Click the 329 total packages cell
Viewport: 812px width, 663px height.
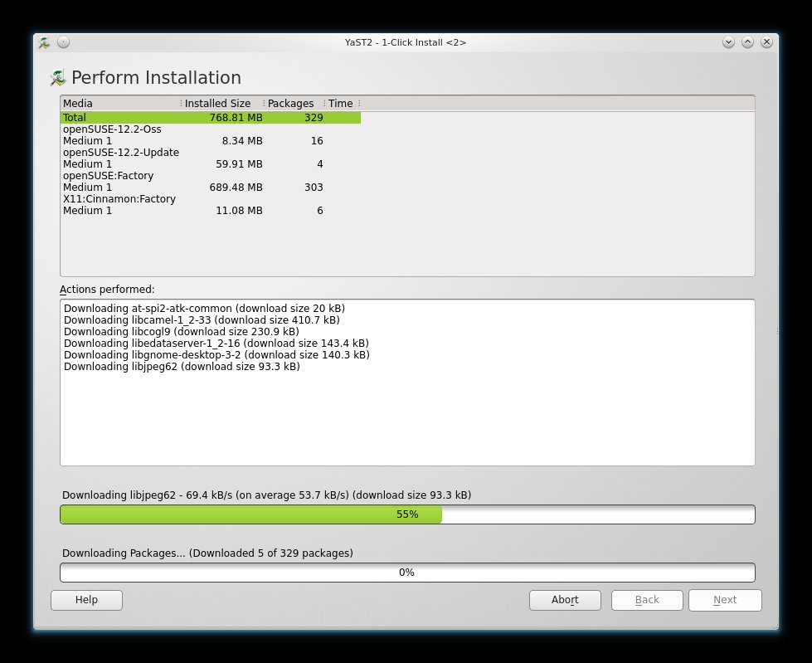coord(314,118)
